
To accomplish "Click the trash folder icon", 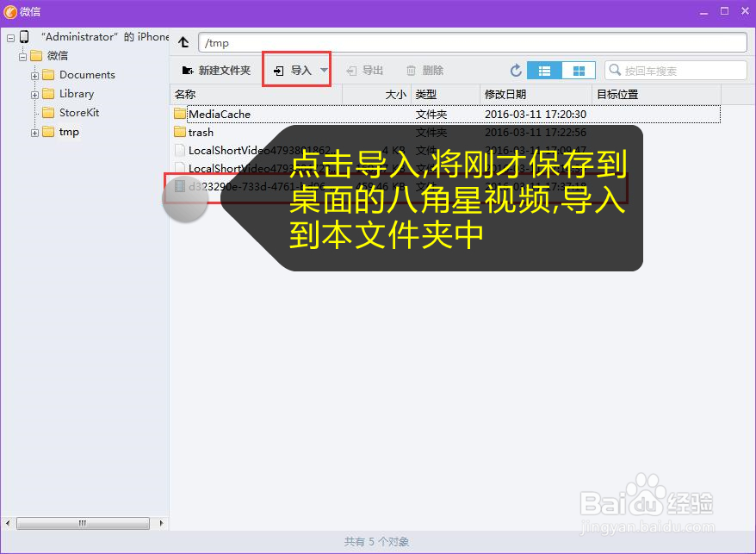I will pyautogui.click(x=180, y=132).
